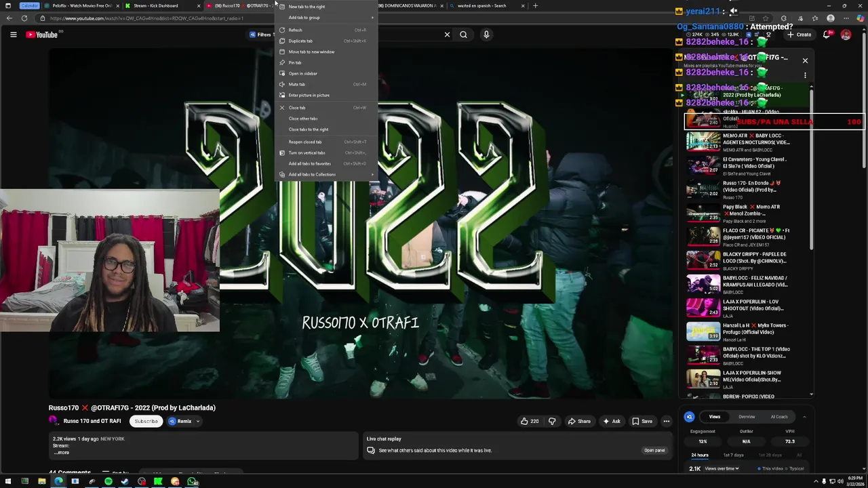
Task: Select Add all tabs to favorites
Action: pos(325,163)
